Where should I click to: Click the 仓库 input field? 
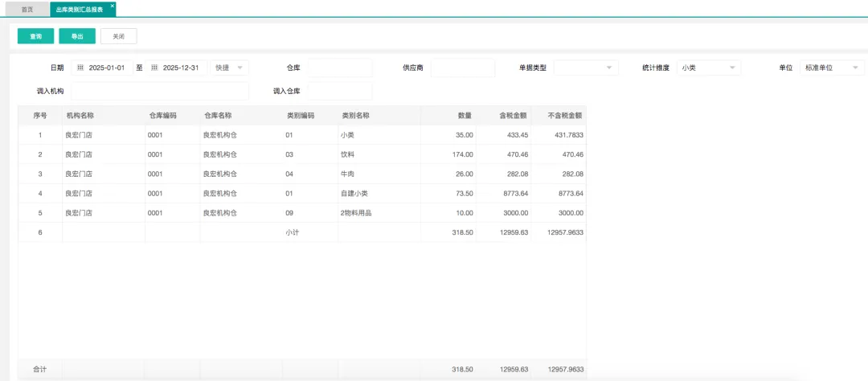tap(339, 68)
